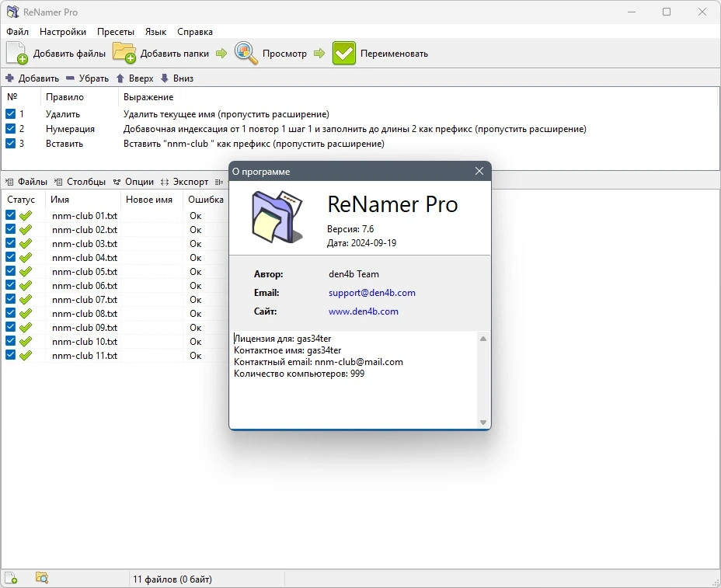
Task: Uncheck file nnm-club 02.txt checkbox
Action: tap(11, 229)
